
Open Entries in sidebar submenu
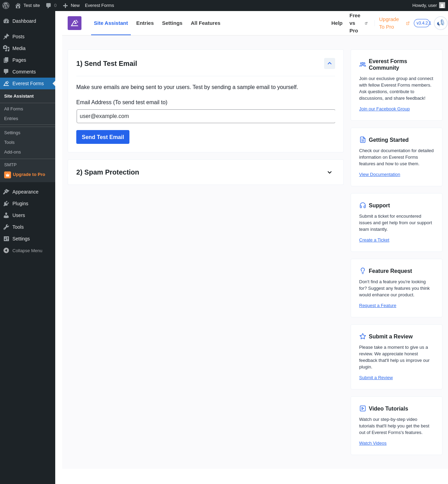pos(11,119)
